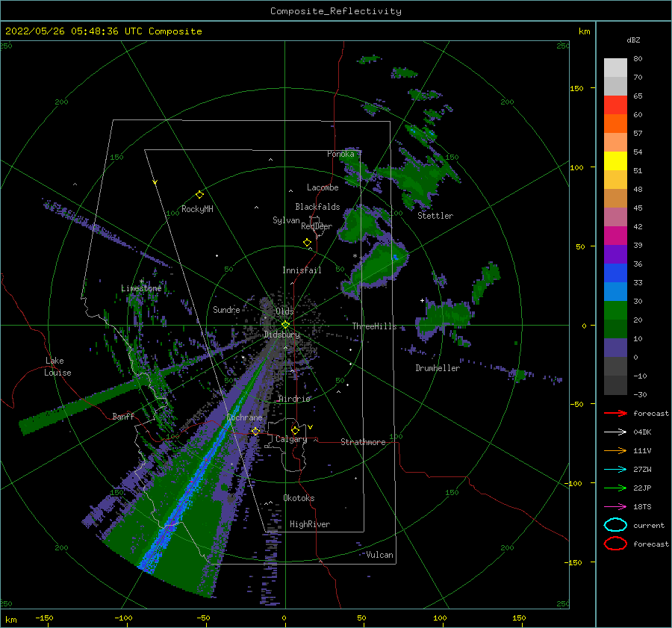Click the green 20 dBZ color swatch

[615, 310]
